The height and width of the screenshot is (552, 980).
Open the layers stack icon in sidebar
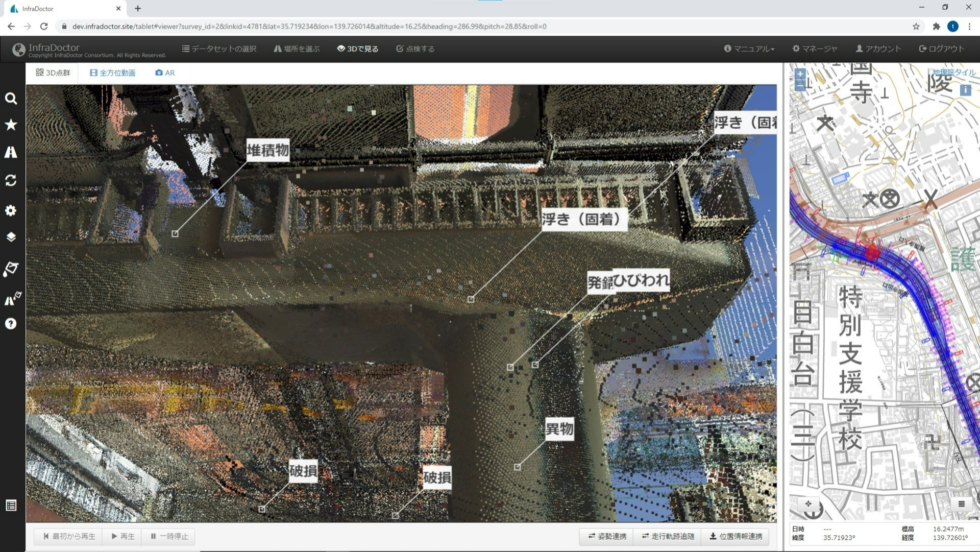[x=11, y=237]
